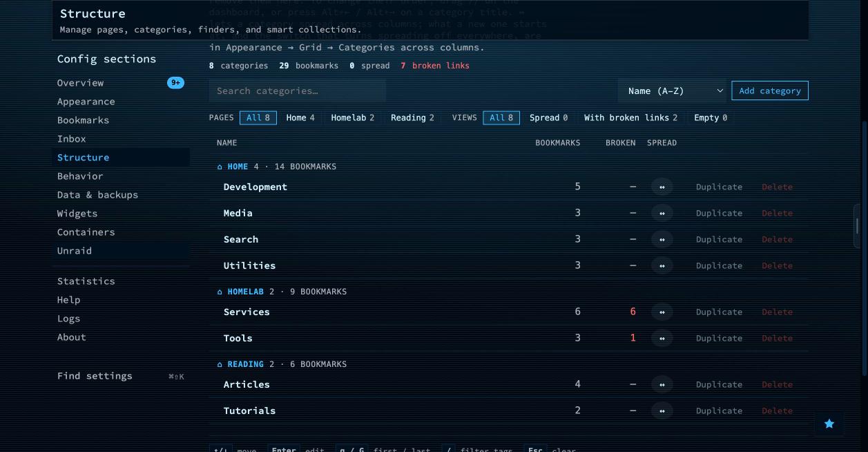Open the Logs page
Image resolution: width=868 pixels, height=452 pixels.
(x=121, y=319)
